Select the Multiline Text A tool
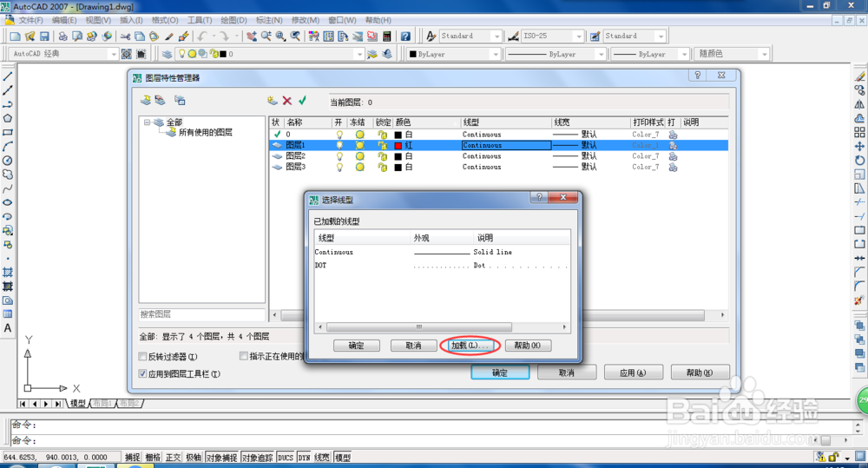The image size is (868, 468). (8, 328)
